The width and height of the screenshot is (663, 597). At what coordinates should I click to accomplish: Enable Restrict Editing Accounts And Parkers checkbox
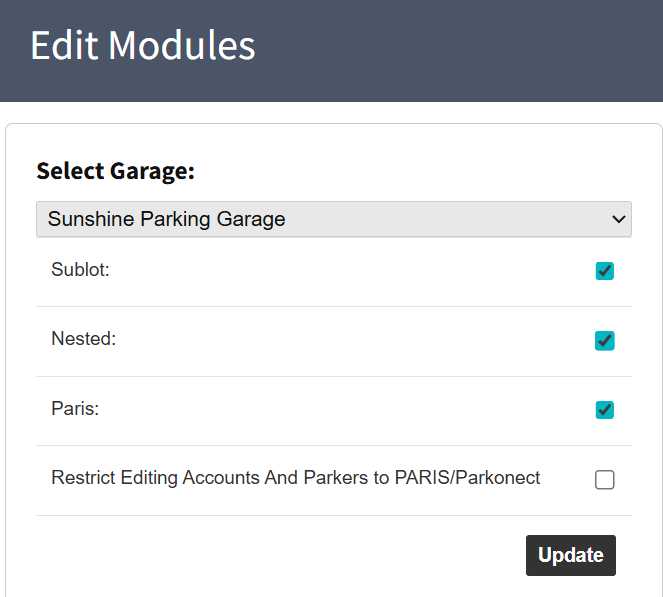pyautogui.click(x=604, y=480)
